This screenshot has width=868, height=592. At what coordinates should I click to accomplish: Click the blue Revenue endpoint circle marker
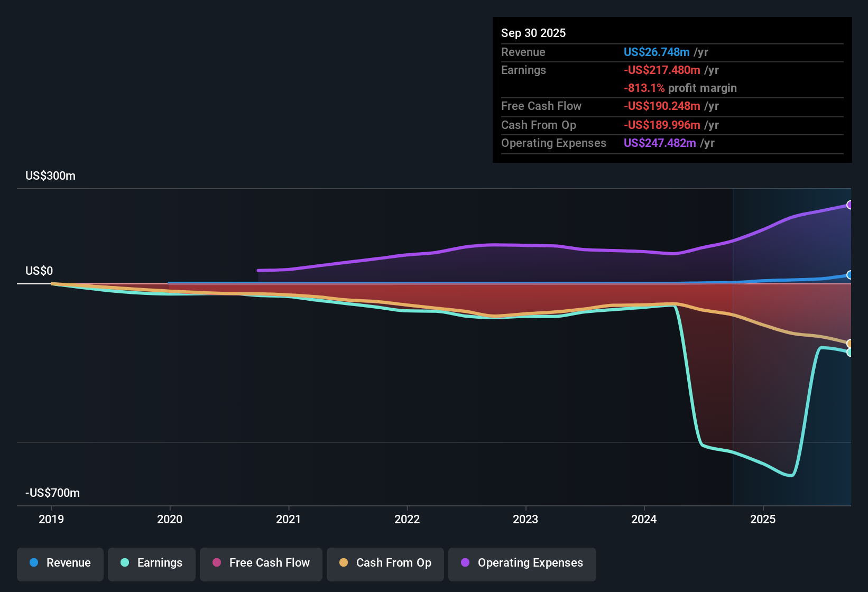849,275
